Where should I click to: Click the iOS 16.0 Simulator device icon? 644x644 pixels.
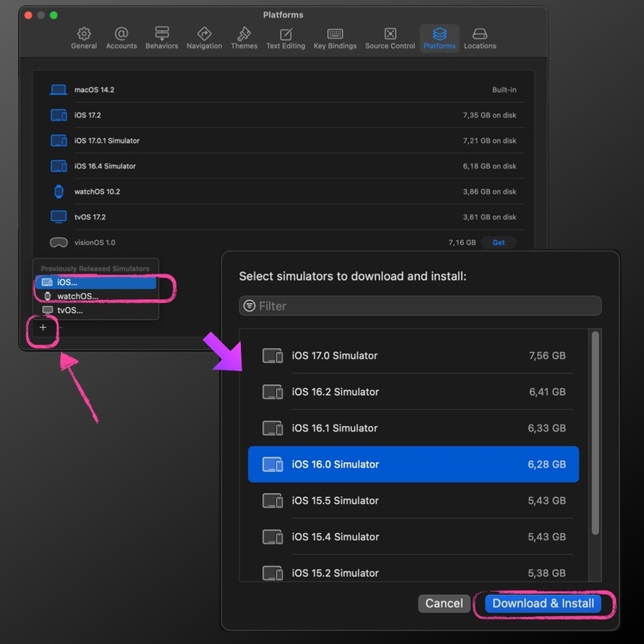(x=272, y=464)
